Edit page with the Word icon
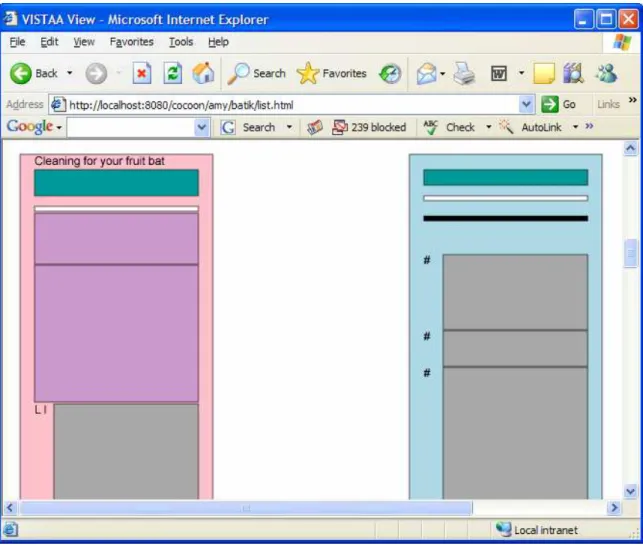The height and width of the screenshot is (546, 643). click(499, 74)
